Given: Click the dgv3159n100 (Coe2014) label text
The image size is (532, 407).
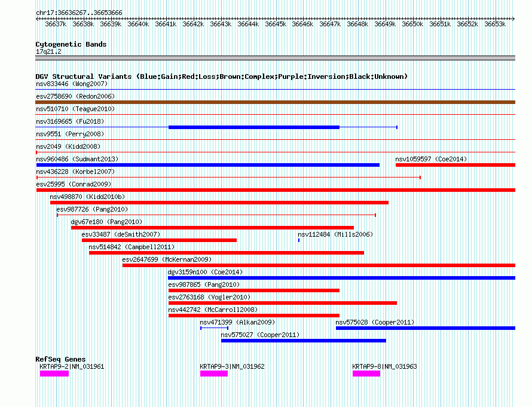Looking at the screenshot, I should [x=205, y=272].
